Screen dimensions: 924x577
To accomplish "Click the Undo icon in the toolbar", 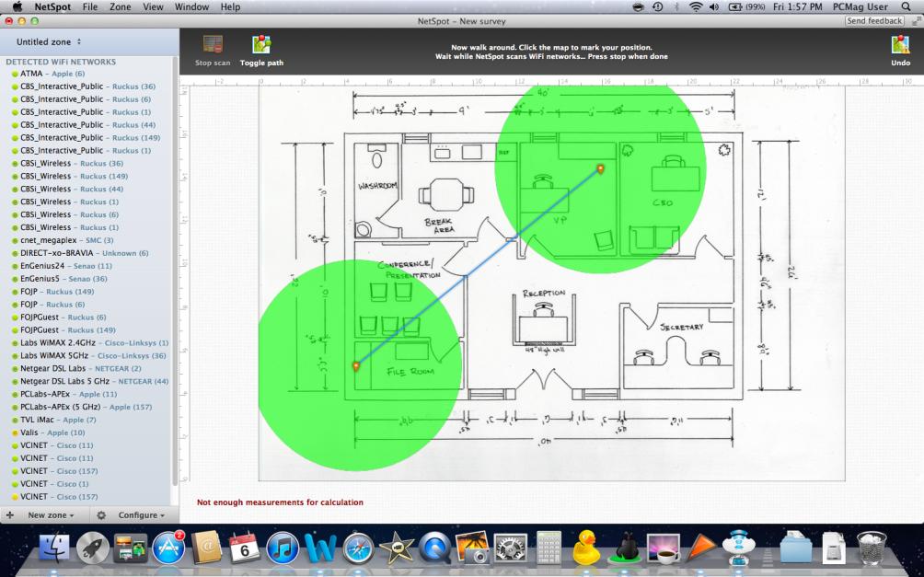I will [900, 51].
